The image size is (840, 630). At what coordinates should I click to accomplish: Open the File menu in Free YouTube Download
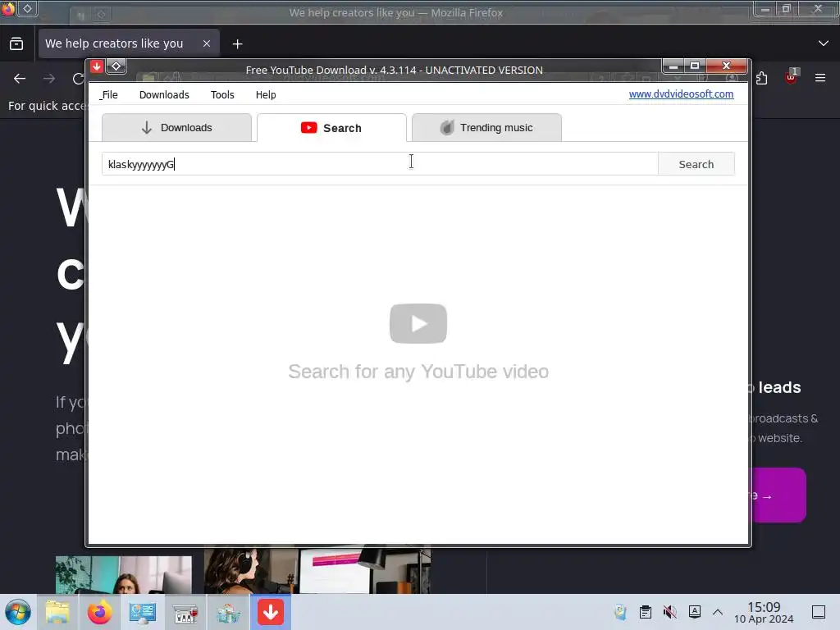[109, 95]
